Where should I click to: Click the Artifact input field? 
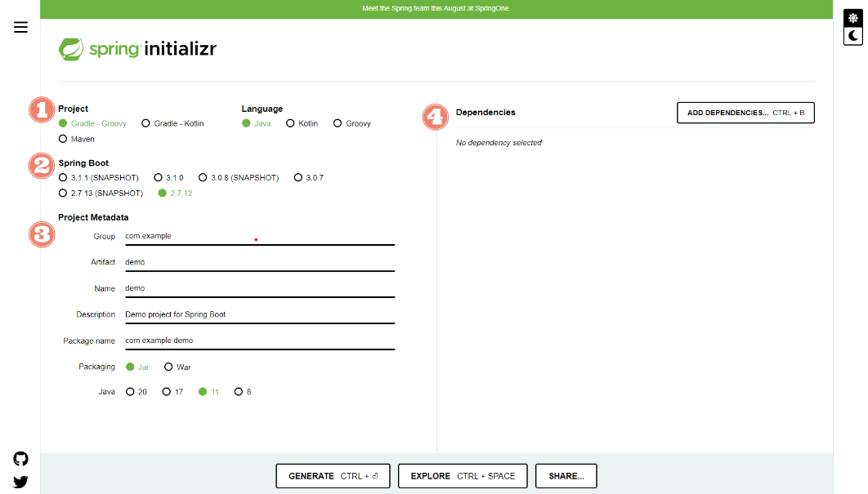coord(260,263)
